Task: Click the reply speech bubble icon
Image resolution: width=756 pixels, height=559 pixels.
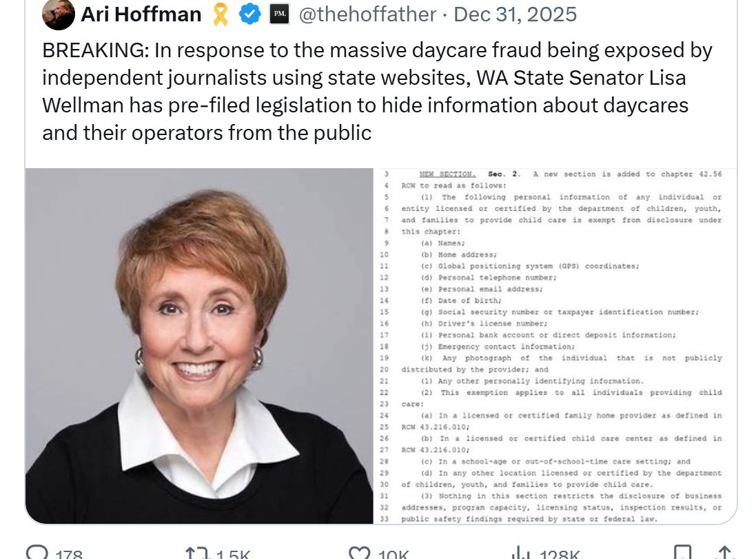Action: (37, 553)
